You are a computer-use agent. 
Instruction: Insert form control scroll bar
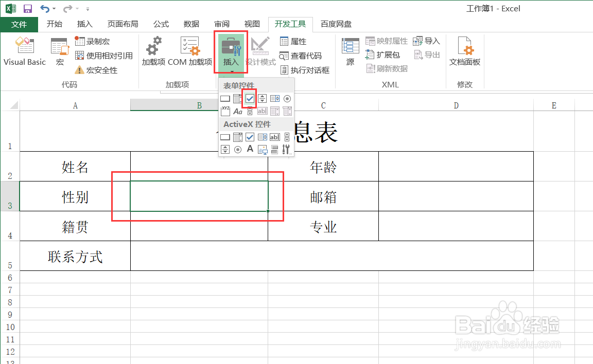click(250, 112)
